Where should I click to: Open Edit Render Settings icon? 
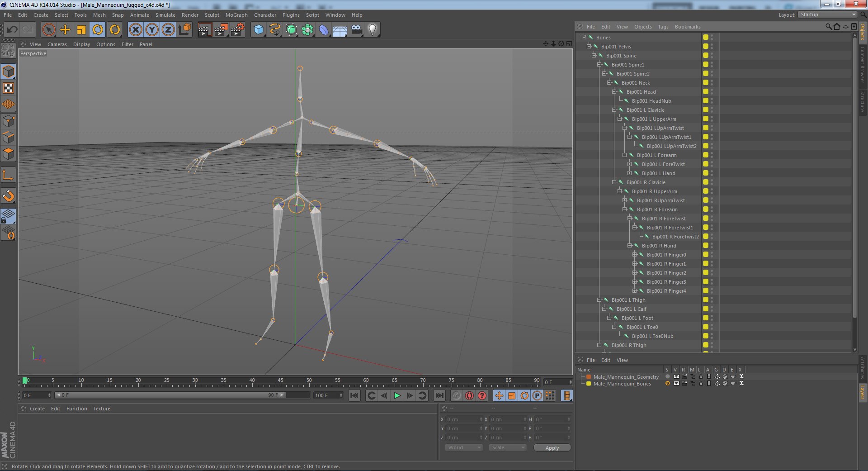coord(238,30)
